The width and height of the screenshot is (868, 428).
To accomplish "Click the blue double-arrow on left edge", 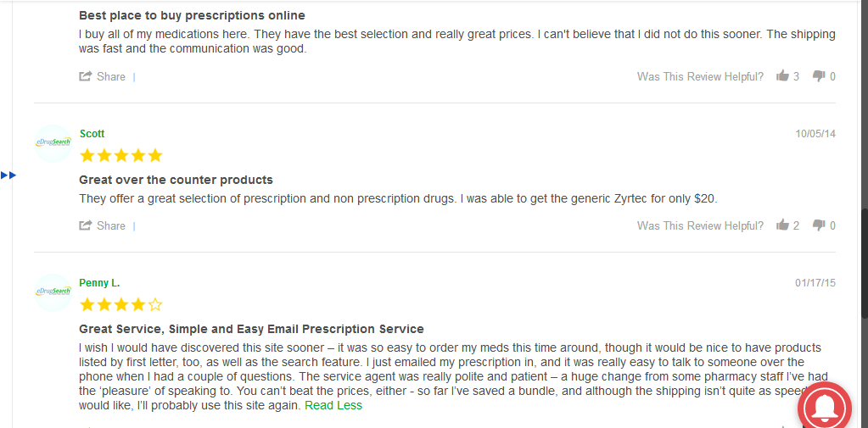I will point(8,175).
